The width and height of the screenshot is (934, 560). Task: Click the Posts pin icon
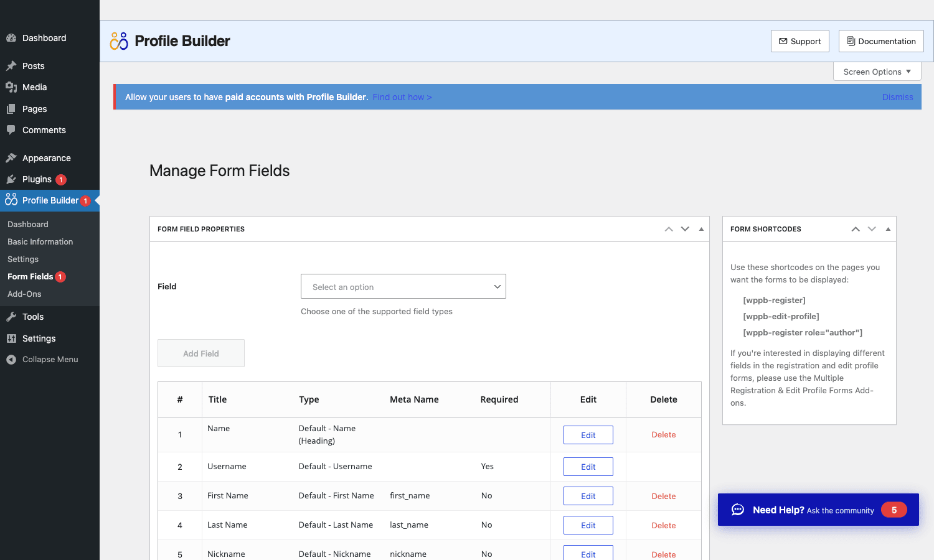(11, 66)
